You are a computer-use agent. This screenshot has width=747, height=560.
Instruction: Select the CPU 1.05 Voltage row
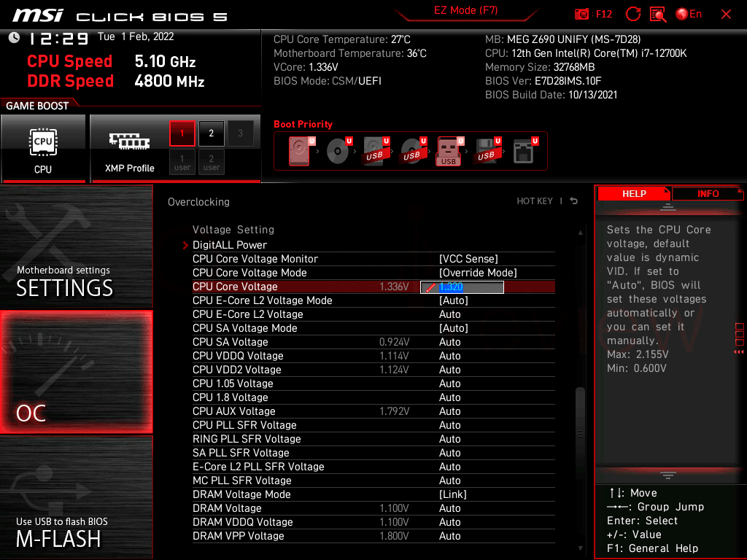[x=373, y=384]
